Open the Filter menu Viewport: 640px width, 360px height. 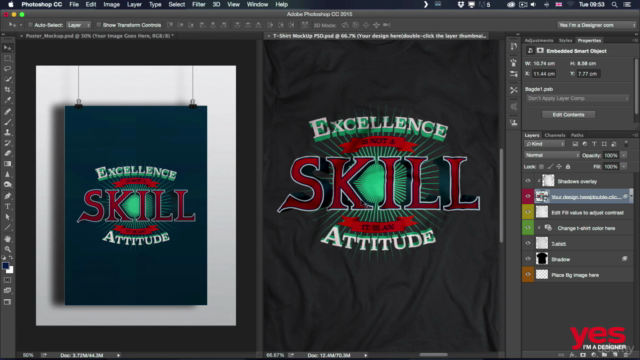coord(198,4)
